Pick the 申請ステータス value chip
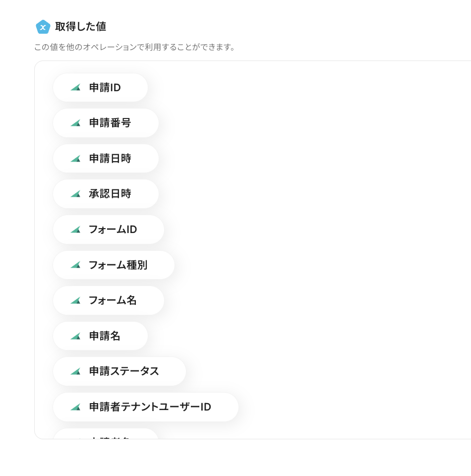The image size is (471, 476). coord(124,371)
